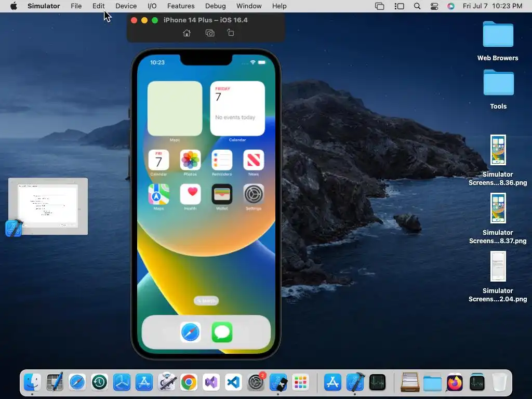
Task: Open the Settings app on the iPhone
Action: 254,194
